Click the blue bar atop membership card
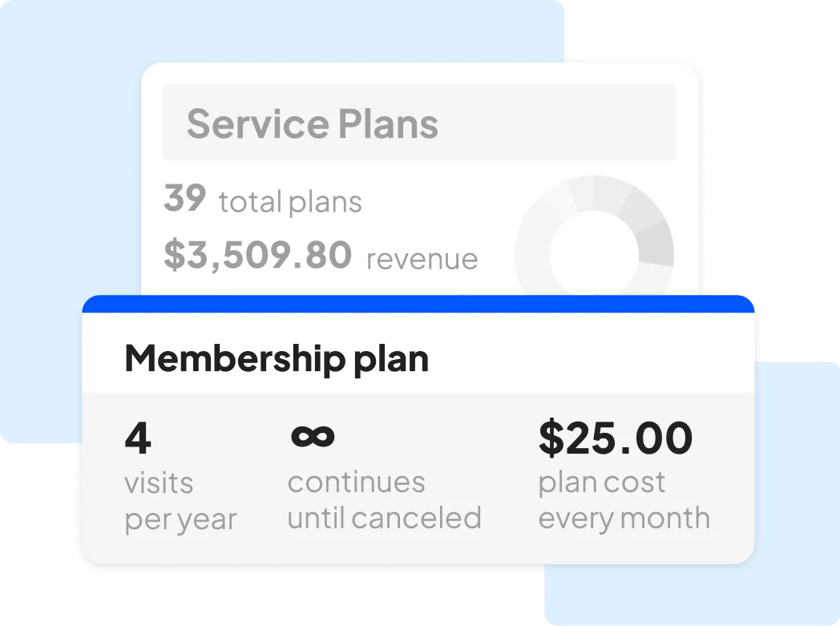840x626 pixels. pos(418,304)
